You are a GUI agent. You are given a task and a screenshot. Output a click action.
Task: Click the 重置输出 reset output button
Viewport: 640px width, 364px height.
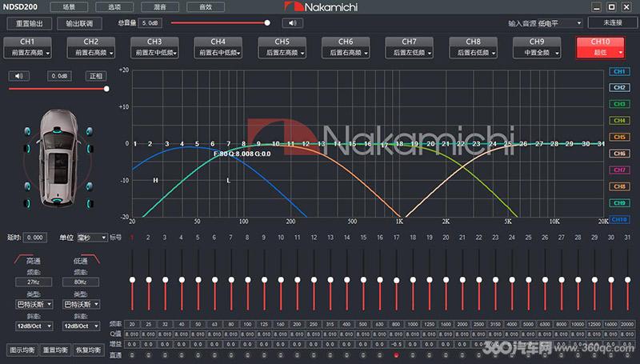pyautogui.click(x=30, y=23)
